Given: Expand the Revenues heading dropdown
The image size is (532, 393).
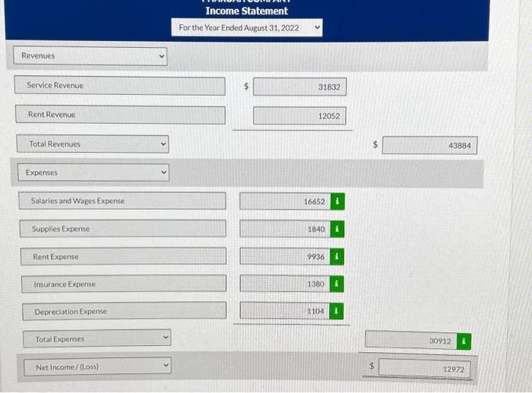Looking at the screenshot, I should [90, 56].
